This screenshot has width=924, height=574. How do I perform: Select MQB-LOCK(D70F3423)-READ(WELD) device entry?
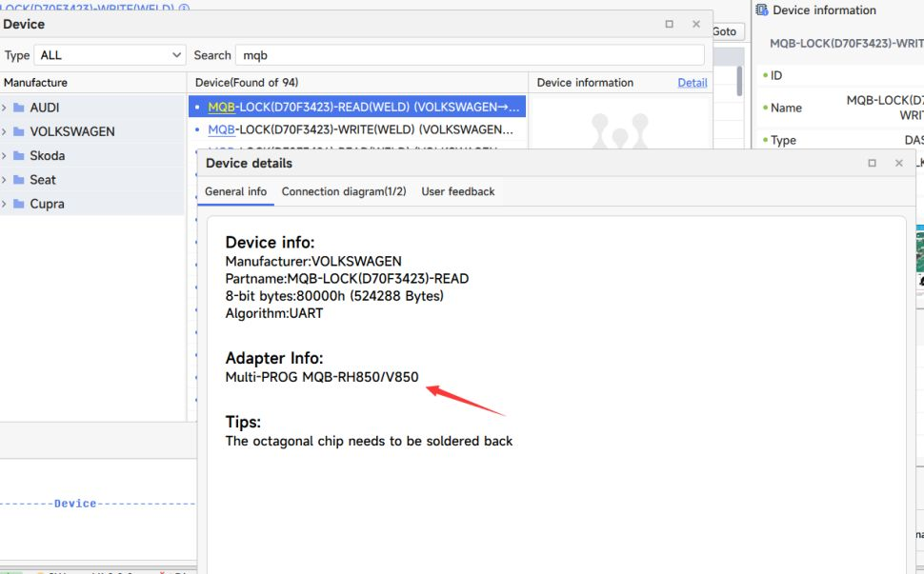357,108
